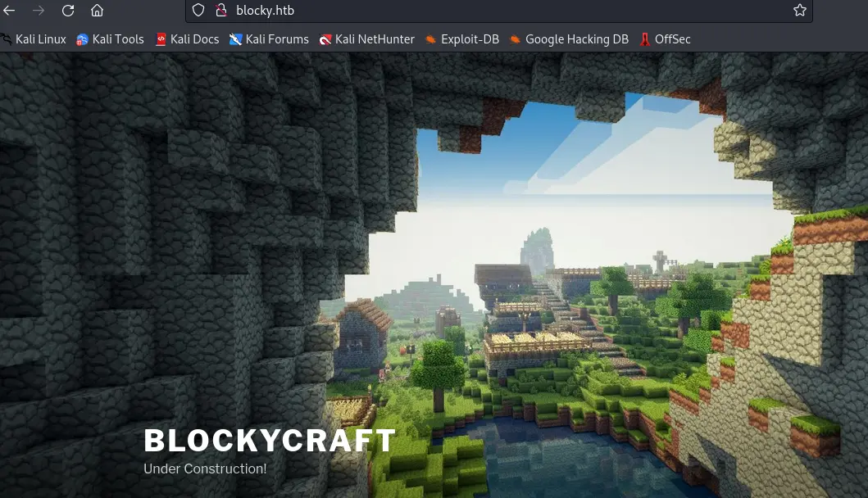Screen dimensions: 868x498
Task: Click the BLOCKYCRAFT site title
Action: (x=270, y=441)
